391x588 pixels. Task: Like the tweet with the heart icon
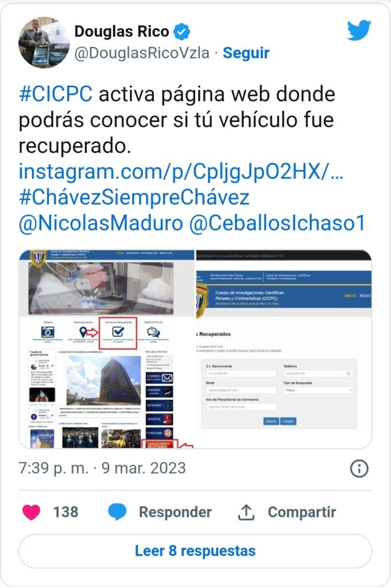coord(31,512)
